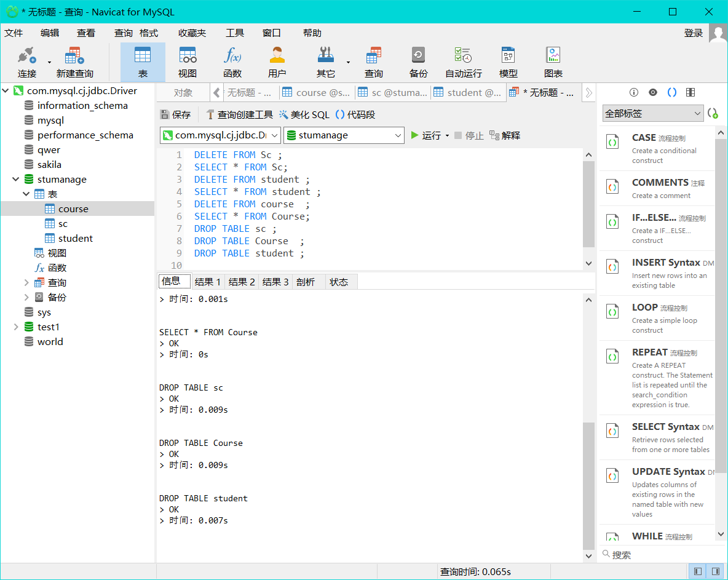728x580 pixels.
Task: Open the 工具 menu
Action: tap(234, 33)
